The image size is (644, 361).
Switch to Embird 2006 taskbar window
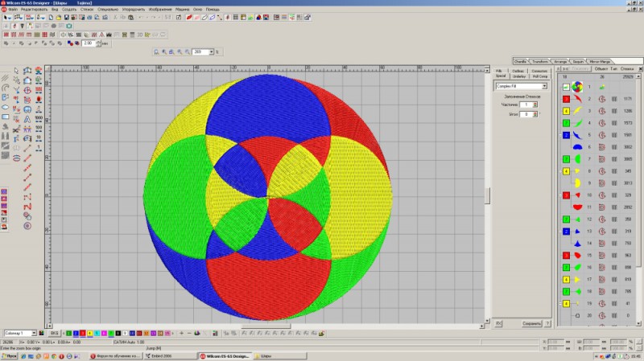coord(170,356)
